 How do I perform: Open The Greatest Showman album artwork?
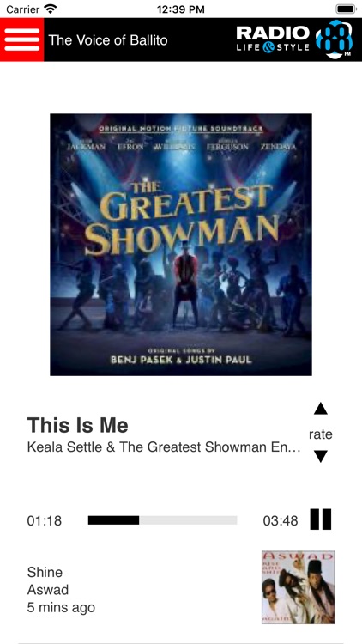click(181, 245)
